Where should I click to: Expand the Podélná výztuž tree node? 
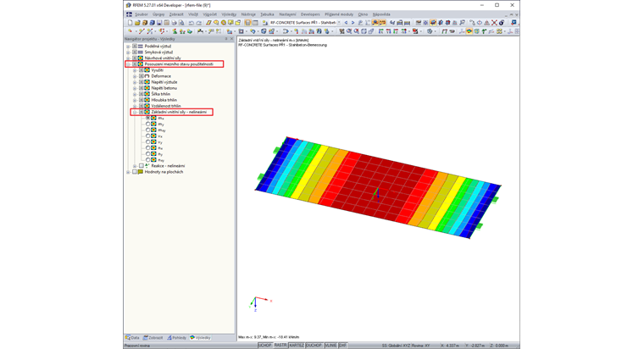coord(128,47)
